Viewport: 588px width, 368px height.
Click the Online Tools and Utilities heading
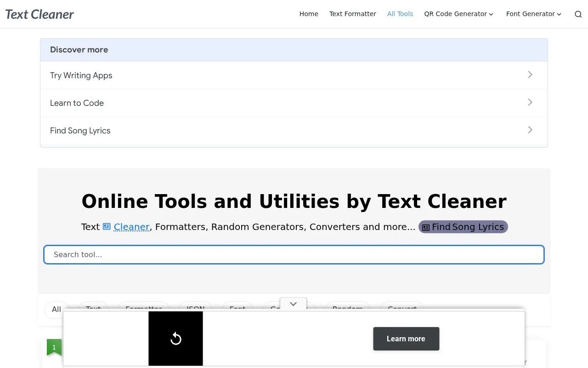point(294,201)
